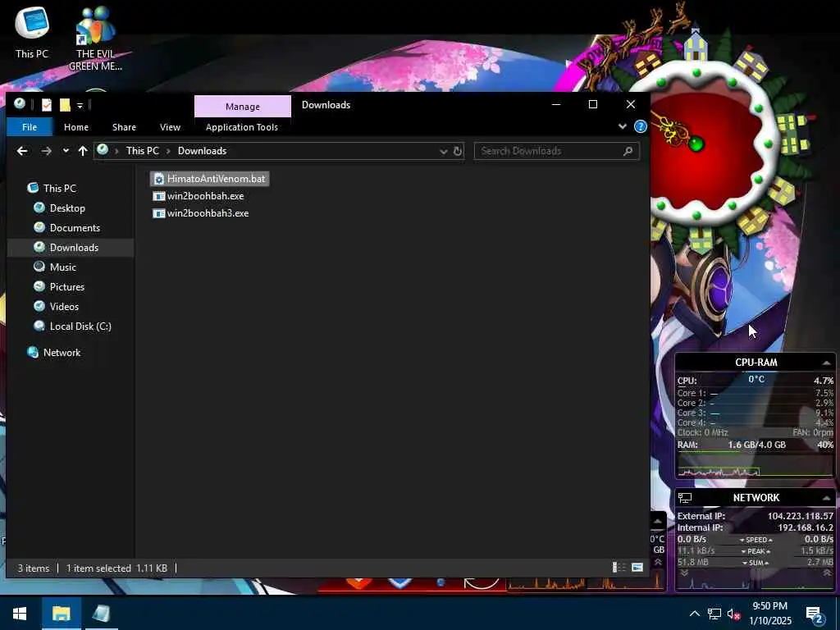Viewport: 840px width, 630px height.
Task: Open the Application Tools tab
Action: (x=242, y=127)
